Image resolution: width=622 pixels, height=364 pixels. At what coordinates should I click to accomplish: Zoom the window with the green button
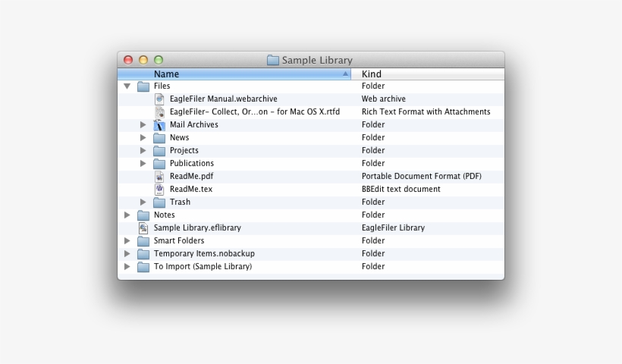(159, 60)
